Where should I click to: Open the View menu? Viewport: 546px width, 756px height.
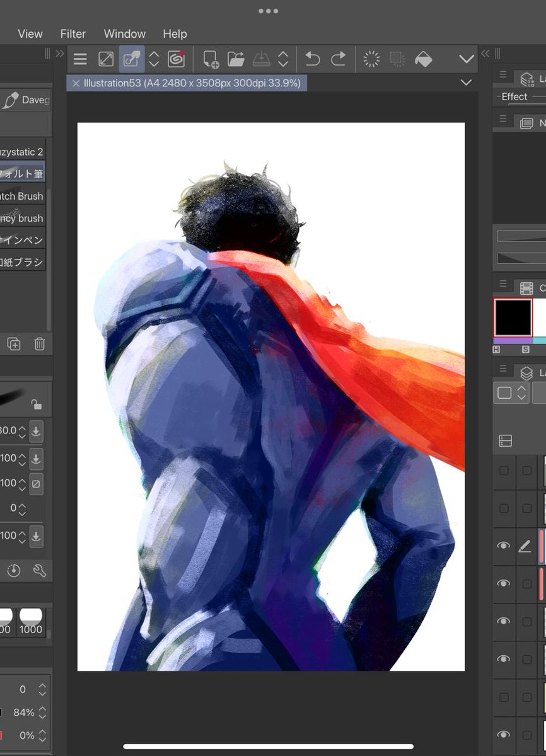coord(30,34)
